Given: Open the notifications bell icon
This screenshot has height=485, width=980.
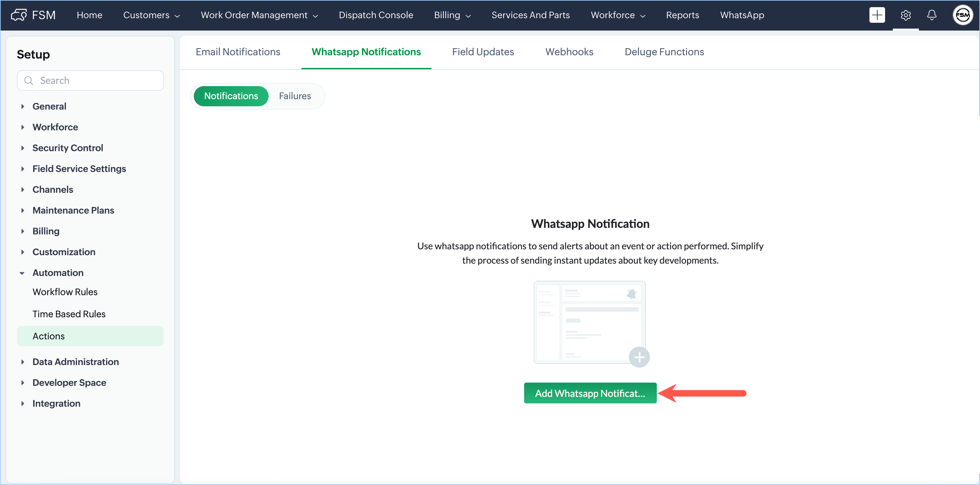Looking at the screenshot, I should (x=931, y=15).
